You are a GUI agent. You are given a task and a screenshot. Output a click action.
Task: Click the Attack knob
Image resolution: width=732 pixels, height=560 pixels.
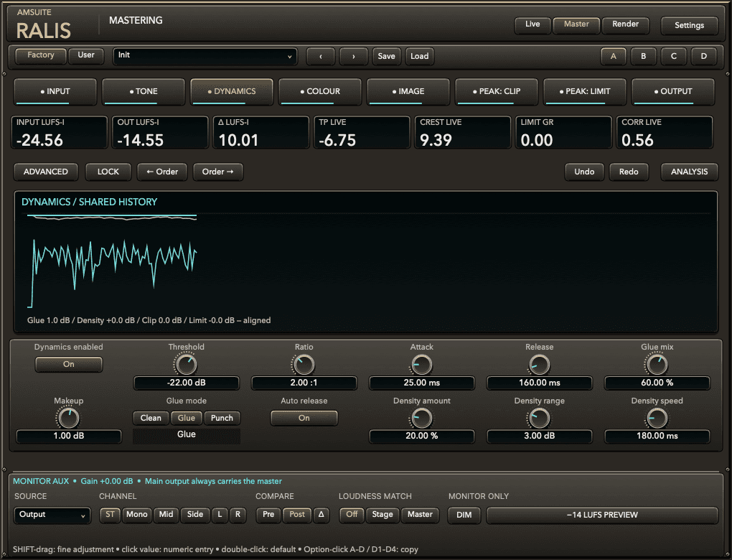[421, 365]
